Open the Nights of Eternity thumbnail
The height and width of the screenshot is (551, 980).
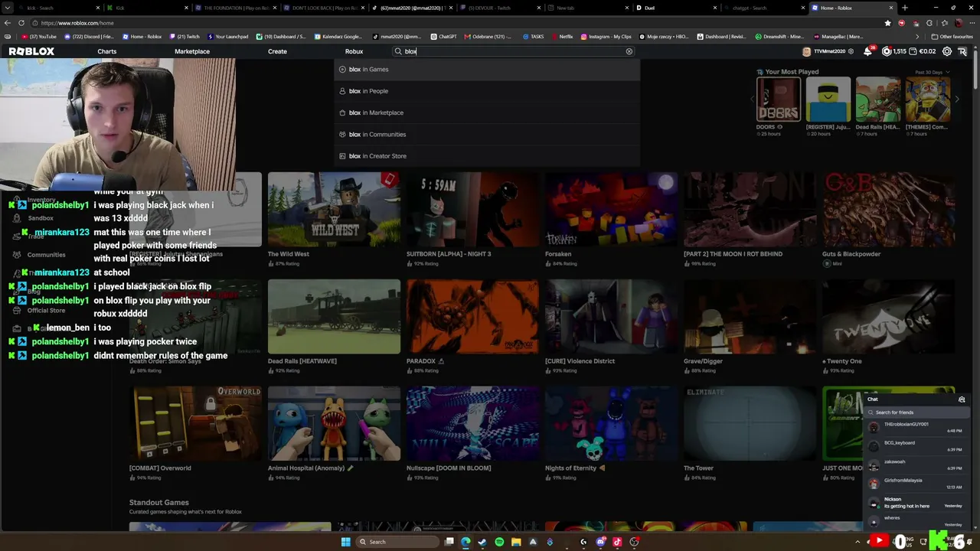(x=611, y=424)
